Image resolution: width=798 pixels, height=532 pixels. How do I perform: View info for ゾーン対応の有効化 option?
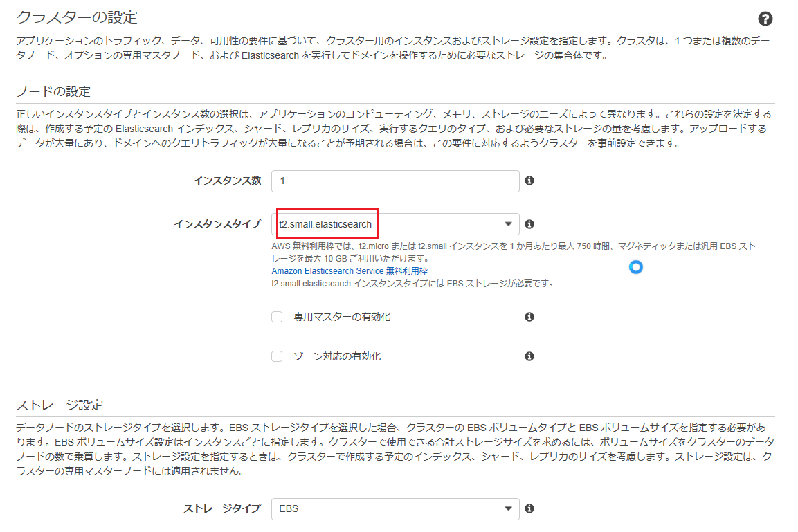[529, 357]
